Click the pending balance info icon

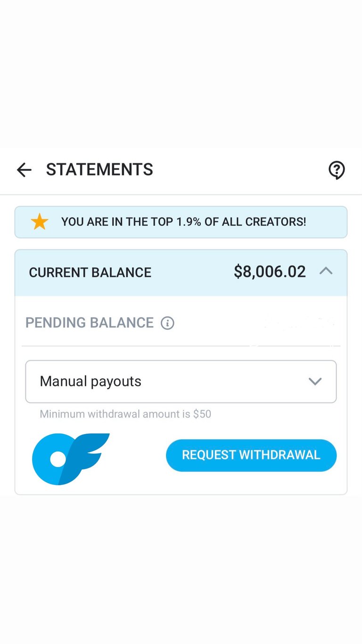(x=167, y=323)
